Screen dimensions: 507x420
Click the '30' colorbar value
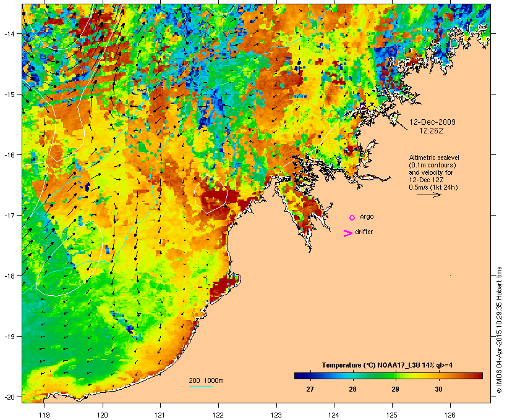pyautogui.click(x=438, y=389)
